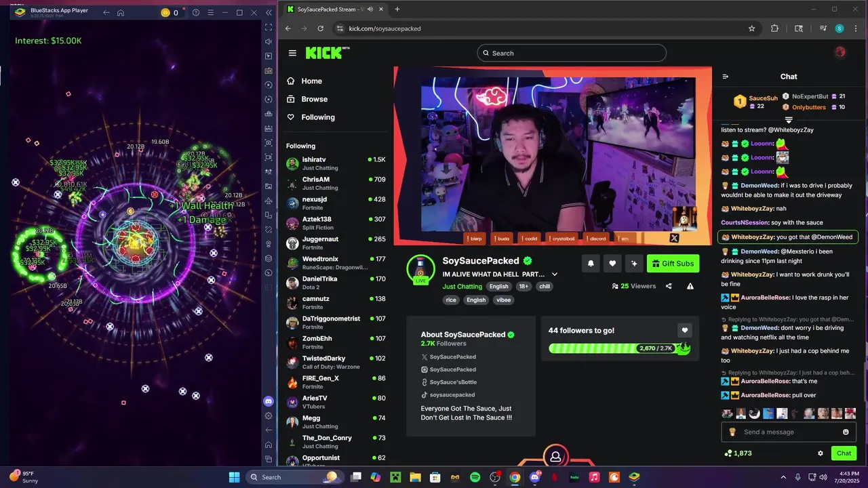Viewport: 868px width, 488px height.
Task: Open Weedtronix channel in the Following list
Action: [x=336, y=263]
